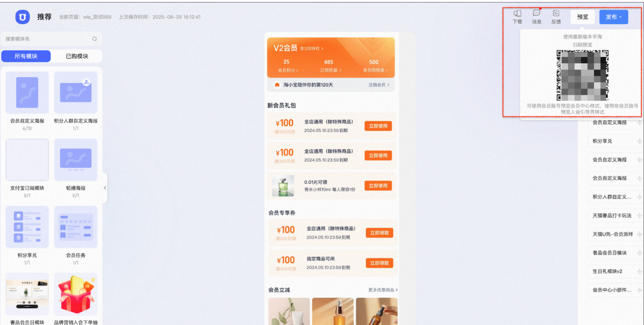
Task: Click the drag handle beside 天猫U先-会员派样
Action: coord(639,234)
